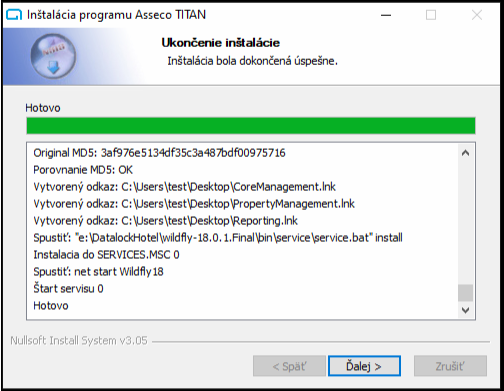Image resolution: width=504 pixels, height=391 pixels.
Task: Select the PropertyManagement.lnk log entry
Action: pyautogui.click(x=194, y=204)
